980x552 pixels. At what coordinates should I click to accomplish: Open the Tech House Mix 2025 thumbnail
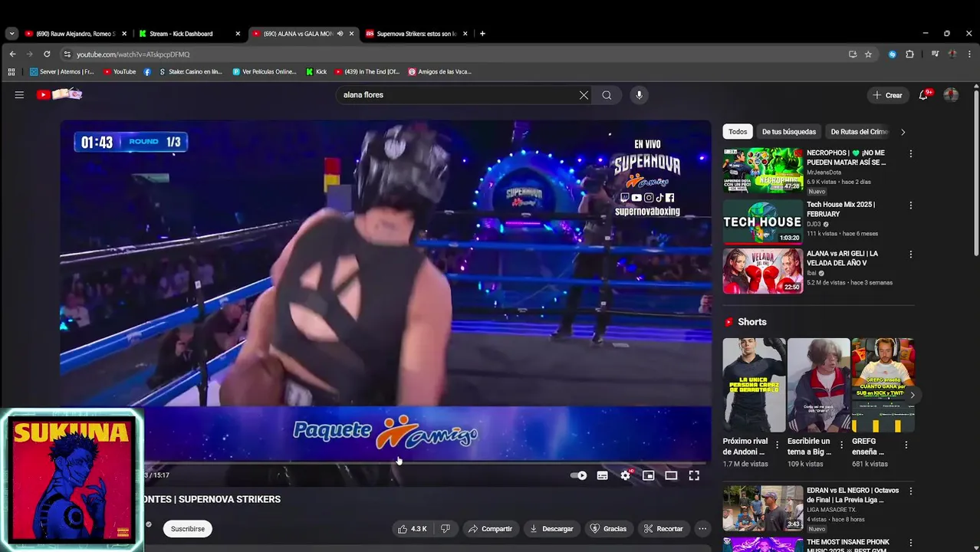pos(763,222)
